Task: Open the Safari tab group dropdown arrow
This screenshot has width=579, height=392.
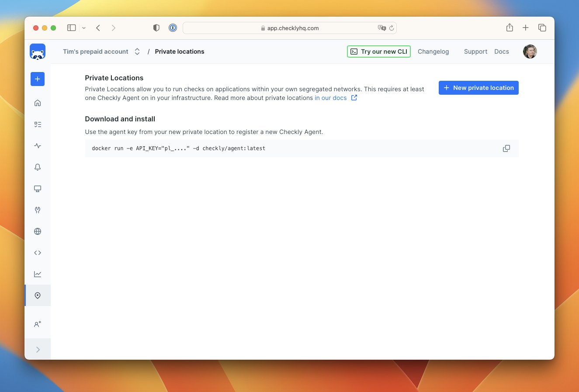Action: (x=84, y=28)
